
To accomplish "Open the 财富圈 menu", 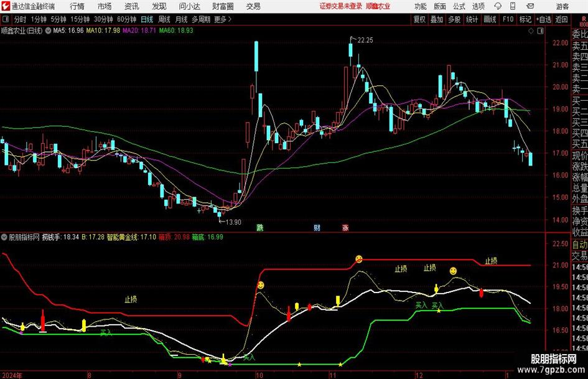I will click(x=223, y=6).
